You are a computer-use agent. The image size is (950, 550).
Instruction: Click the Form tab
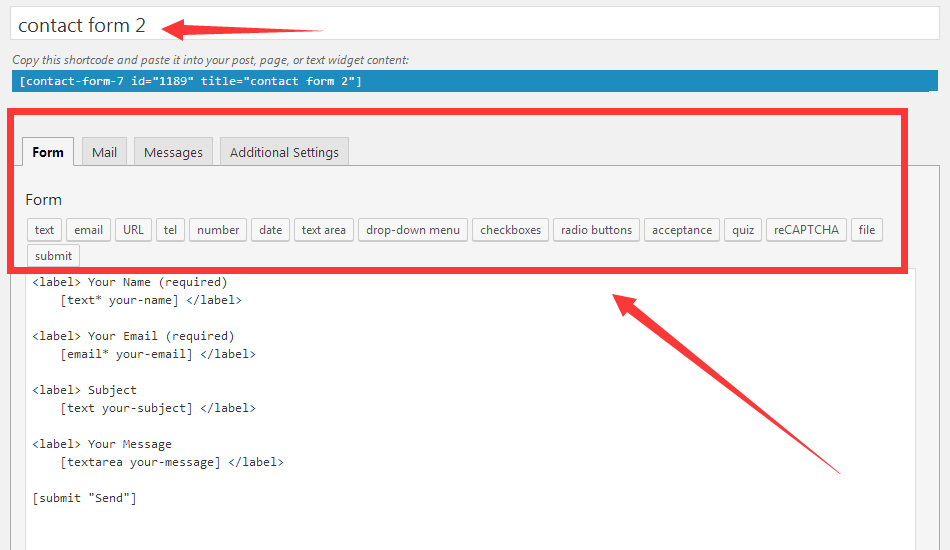click(x=48, y=152)
